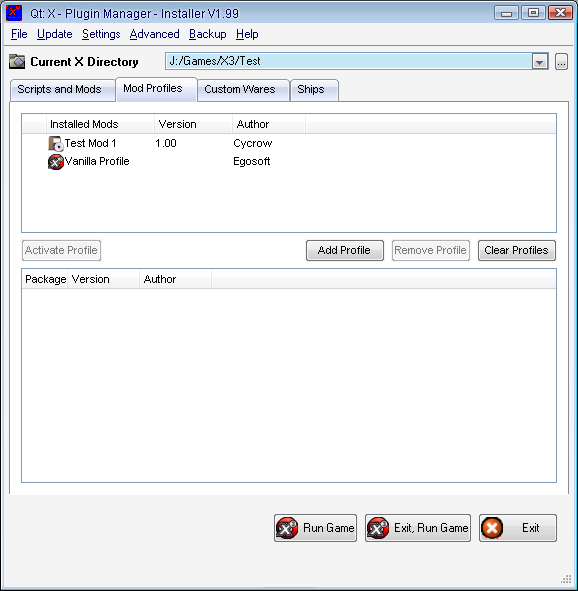The height and width of the screenshot is (591, 578).
Task: Click the folder icon beside Current X Directory
Action: 17,61
